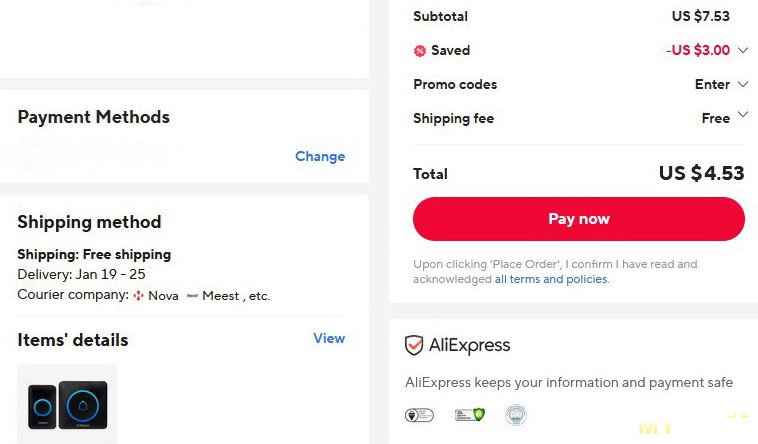Open the all terms and policies link
Screen dimensions: 758x444
coord(551,280)
